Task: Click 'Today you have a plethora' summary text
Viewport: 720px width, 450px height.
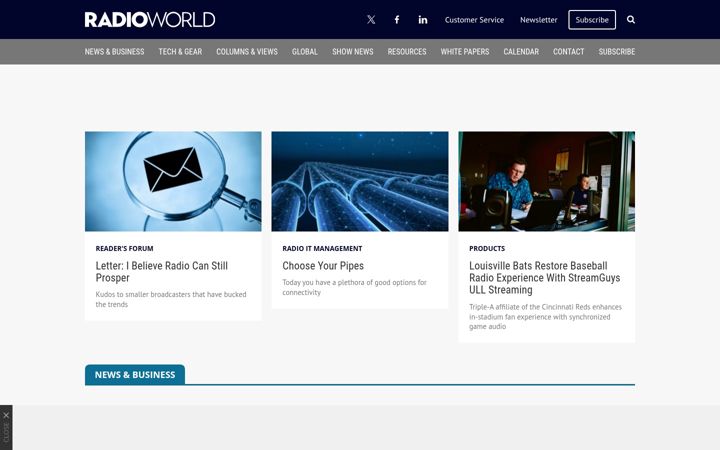Action: pyautogui.click(x=354, y=287)
